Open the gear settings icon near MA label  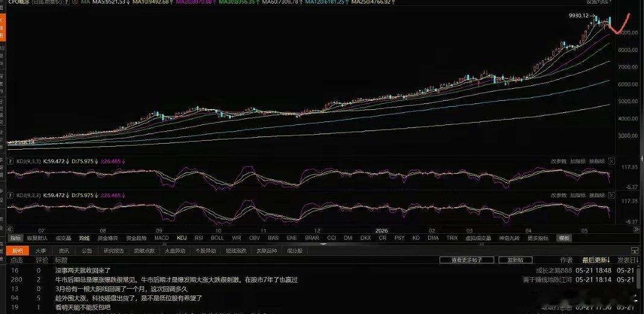click(x=75, y=2)
